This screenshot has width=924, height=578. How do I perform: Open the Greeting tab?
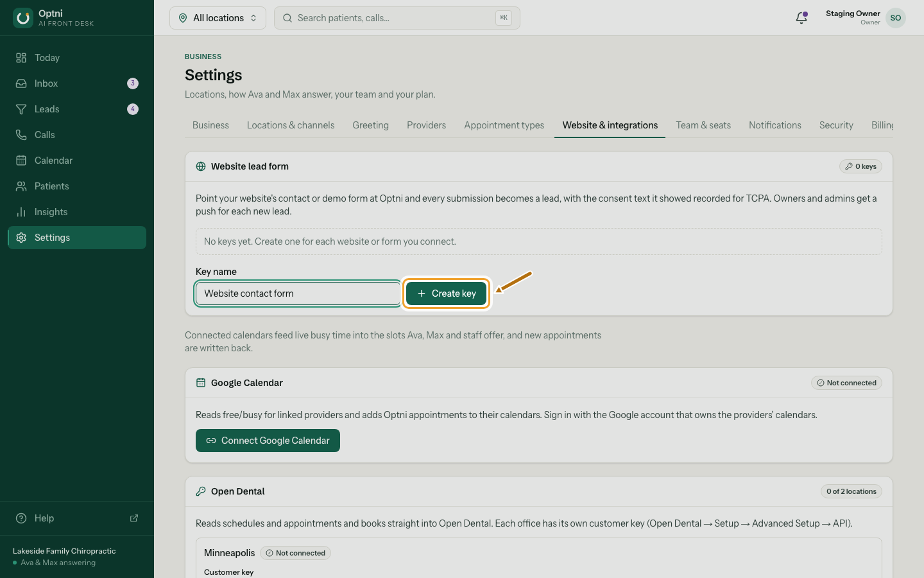pyautogui.click(x=370, y=125)
